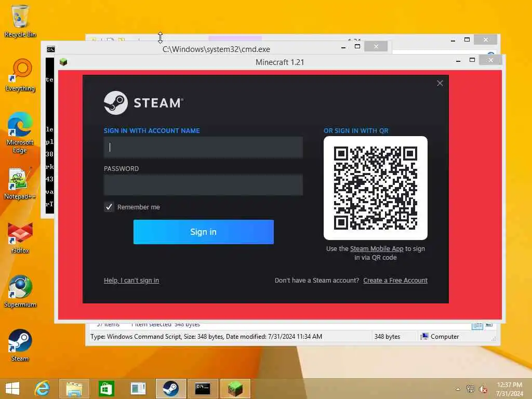Viewport: 532px width, 399px height.
Task: Maximize the Minecraft 1.21 window
Action: click(472, 60)
